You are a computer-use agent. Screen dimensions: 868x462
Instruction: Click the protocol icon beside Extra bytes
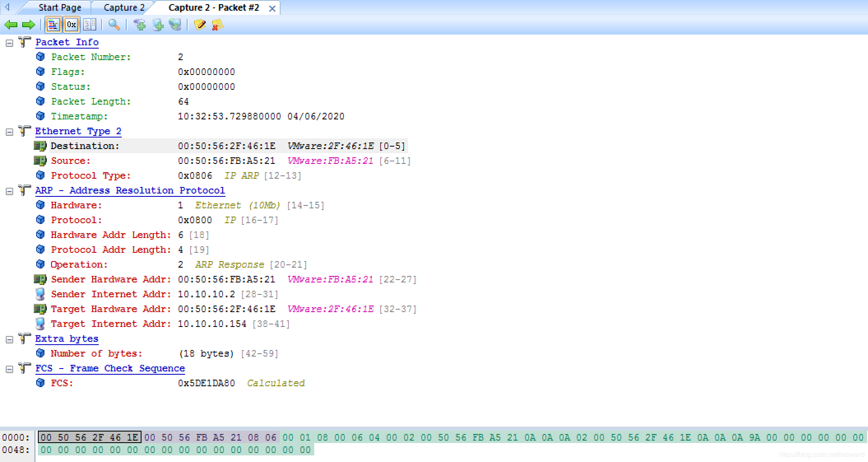(x=25, y=338)
